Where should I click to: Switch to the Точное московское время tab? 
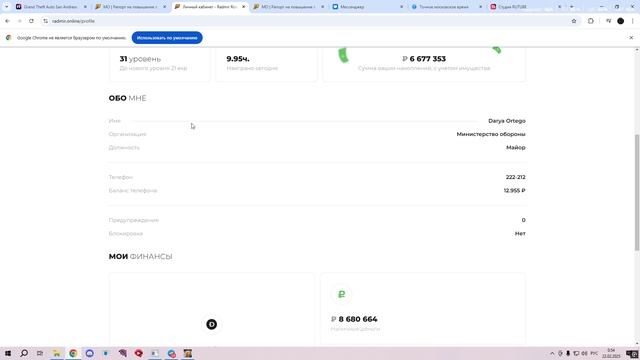[x=447, y=7]
